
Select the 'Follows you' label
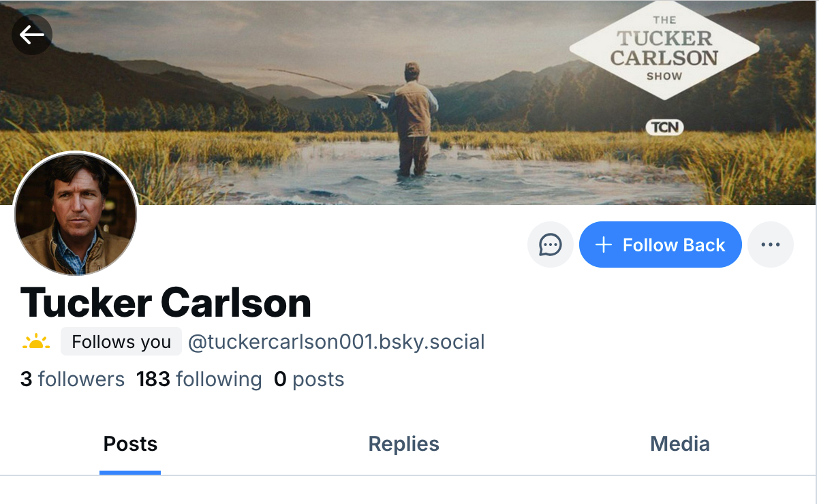pos(121,342)
